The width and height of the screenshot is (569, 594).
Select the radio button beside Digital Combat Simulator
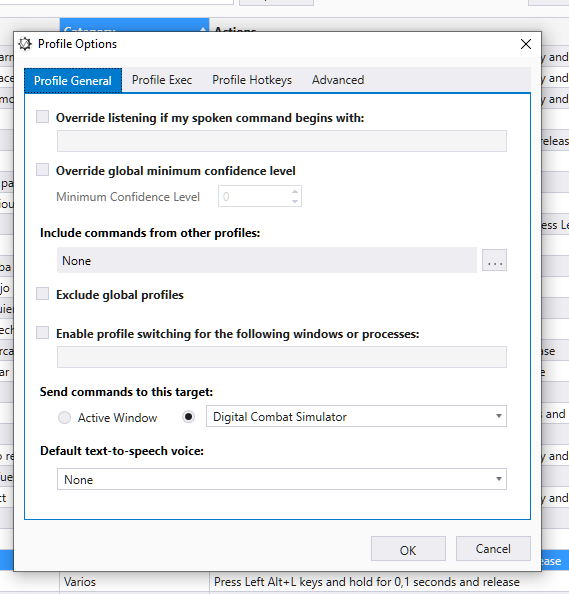click(188, 417)
